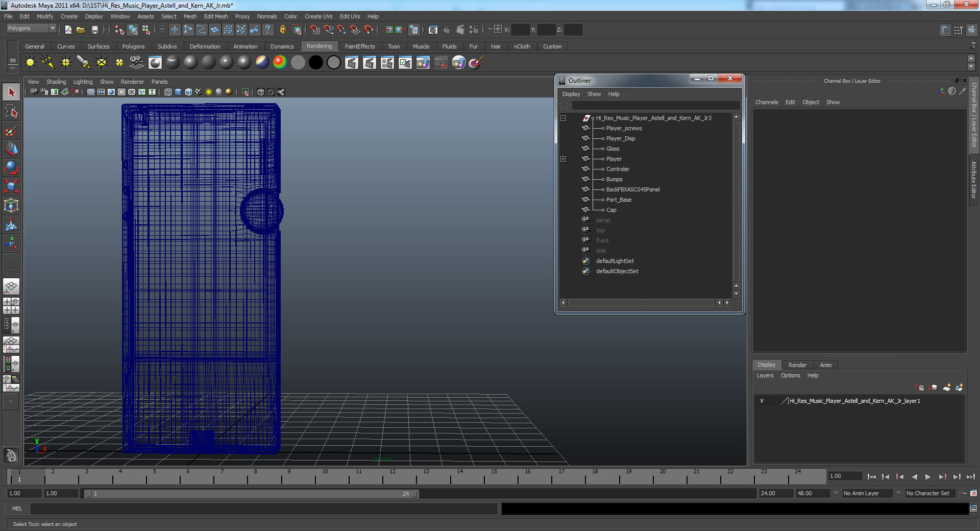This screenshot has width=980, height=531.
Task: Select the Port_Base node in Outliner
Action: coord(619,200)
